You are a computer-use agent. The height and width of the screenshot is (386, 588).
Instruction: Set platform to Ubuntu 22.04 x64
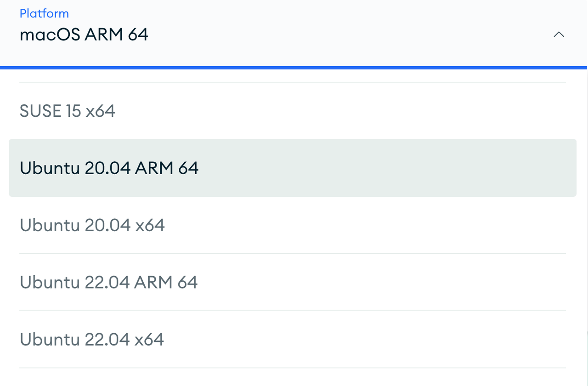click(92, 339)
